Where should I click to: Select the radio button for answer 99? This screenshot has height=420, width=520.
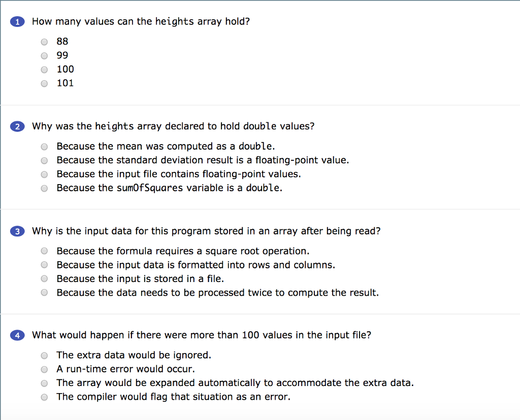coord(44,56)
